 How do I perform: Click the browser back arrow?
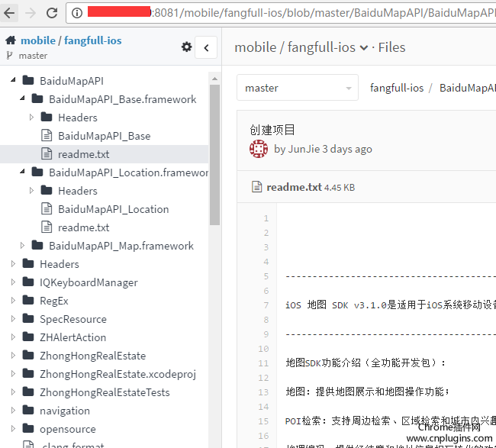tap(9, 13)
